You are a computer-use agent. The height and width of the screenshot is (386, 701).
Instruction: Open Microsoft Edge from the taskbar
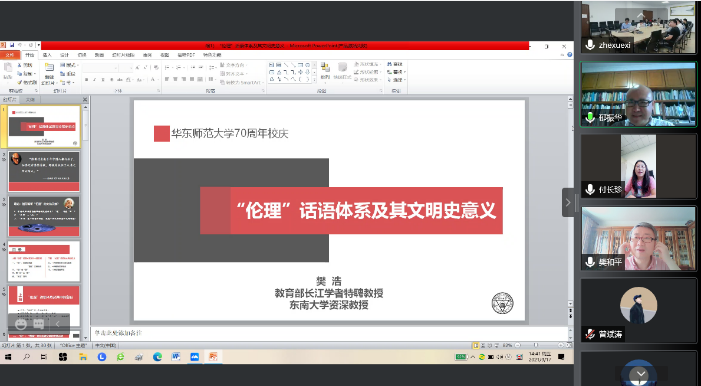pos(157,356)
